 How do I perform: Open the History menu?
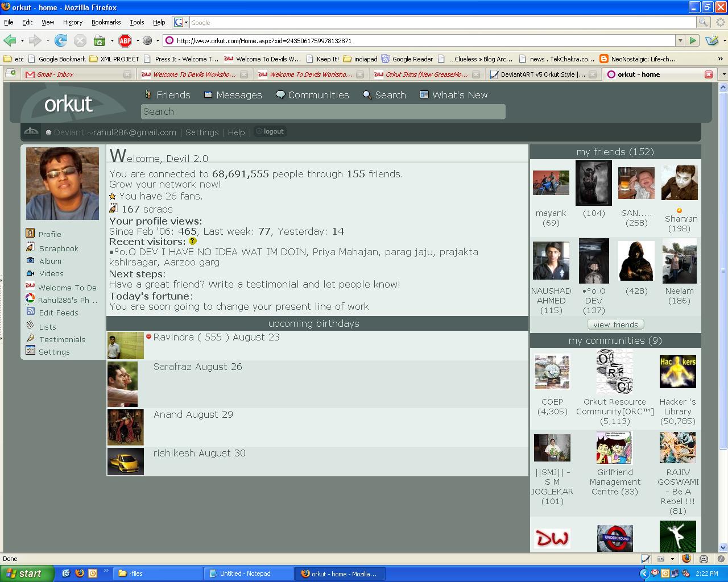coord(73,22)
